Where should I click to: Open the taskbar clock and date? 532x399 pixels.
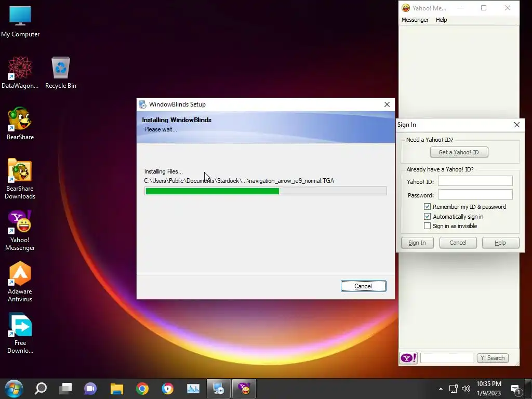(x=488, y=389)
